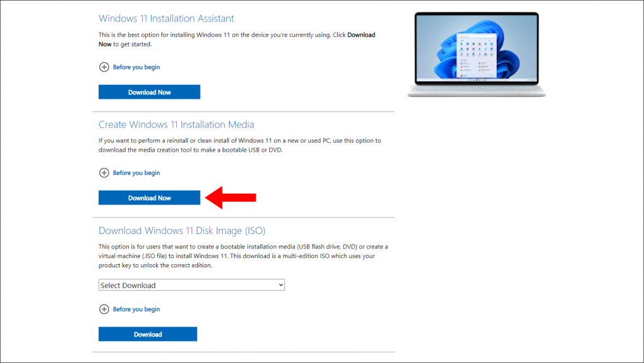Click the Windows 11 Installation Assistant heading
644x363 pixels.
(x=166, y=18)
